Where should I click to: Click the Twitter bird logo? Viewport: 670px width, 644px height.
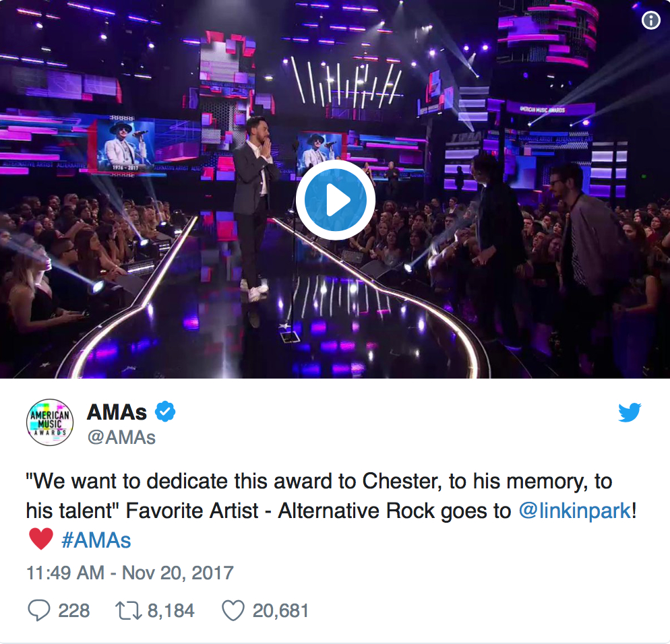click(630, 412)
